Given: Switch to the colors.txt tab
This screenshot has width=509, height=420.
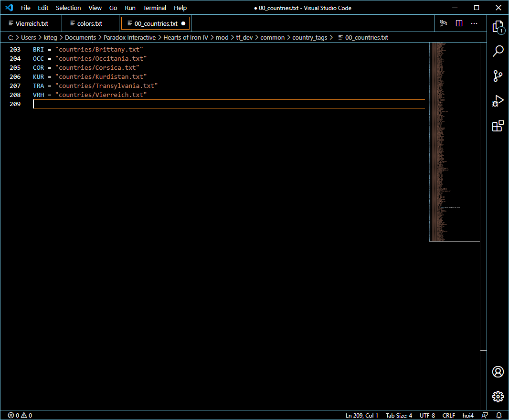Looking at the screenshot, I should click(x=90, y=23).
